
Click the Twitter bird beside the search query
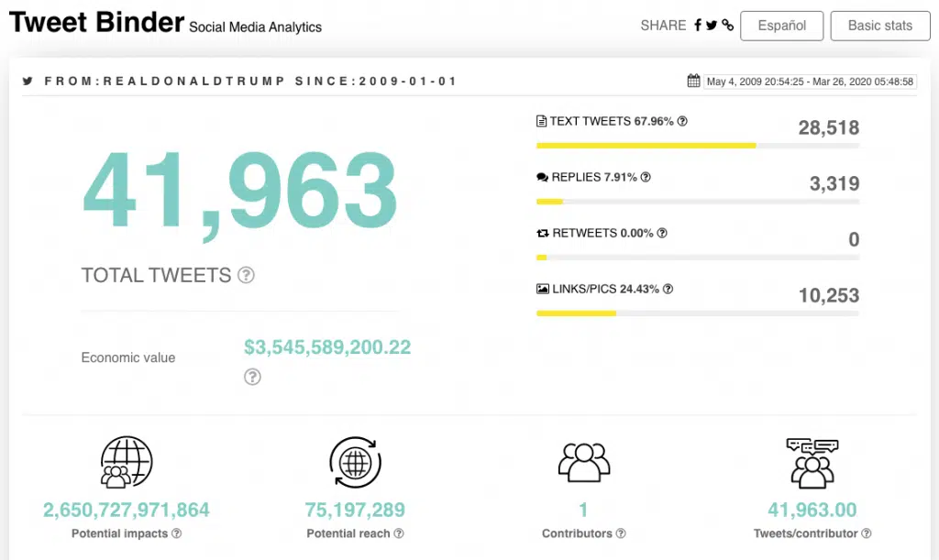(x=28, y=81)
